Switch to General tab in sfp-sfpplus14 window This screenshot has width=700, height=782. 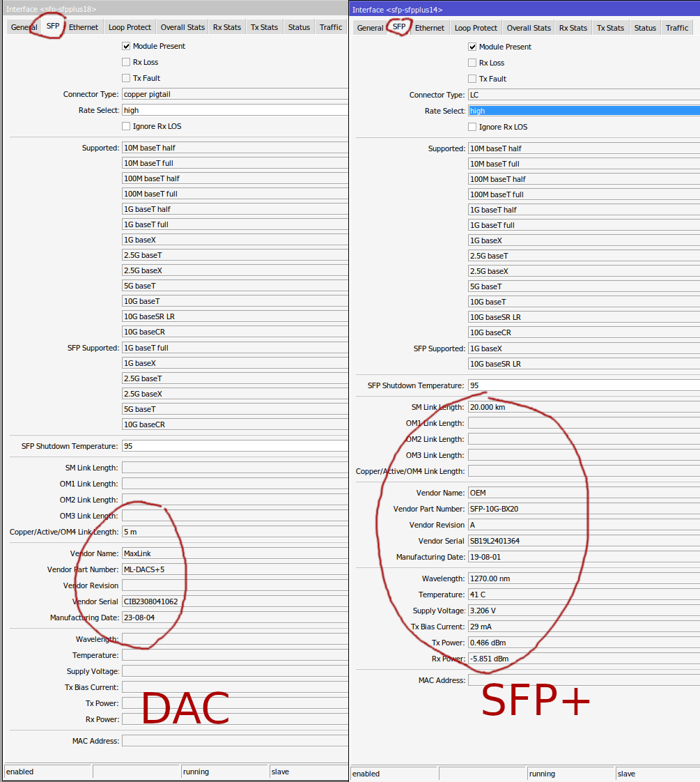click(370, 28)
